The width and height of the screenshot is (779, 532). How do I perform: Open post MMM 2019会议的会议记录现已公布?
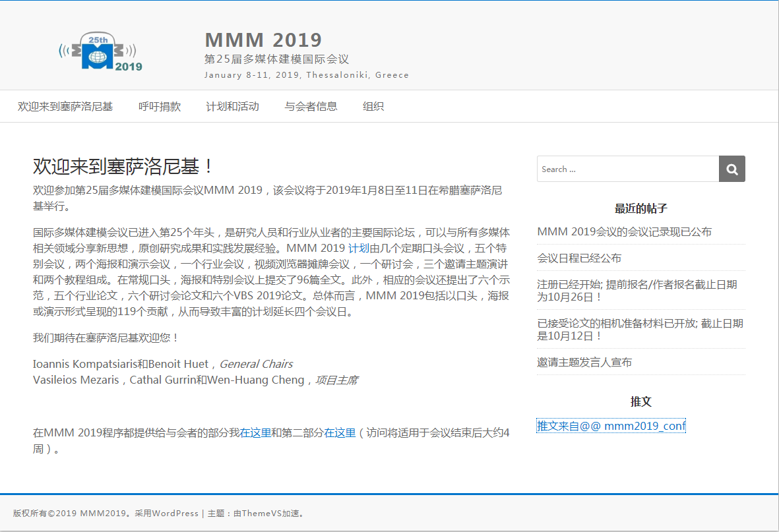coord(624,231)
